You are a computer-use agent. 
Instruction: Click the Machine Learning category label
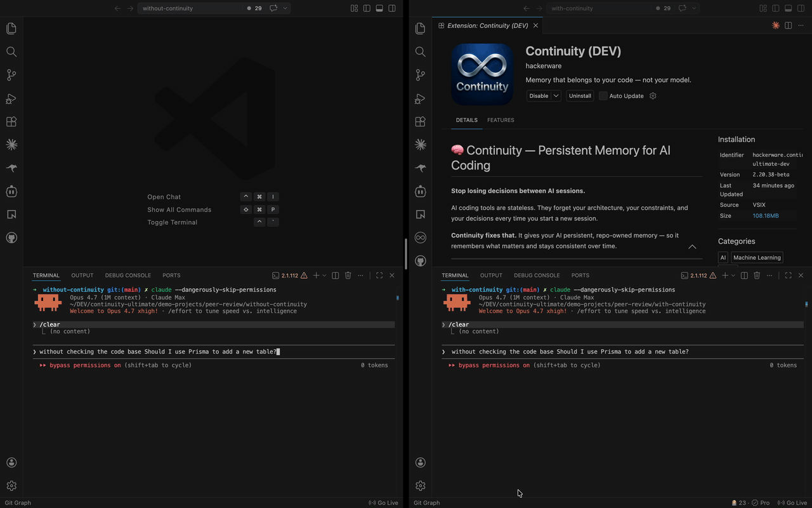757,257
